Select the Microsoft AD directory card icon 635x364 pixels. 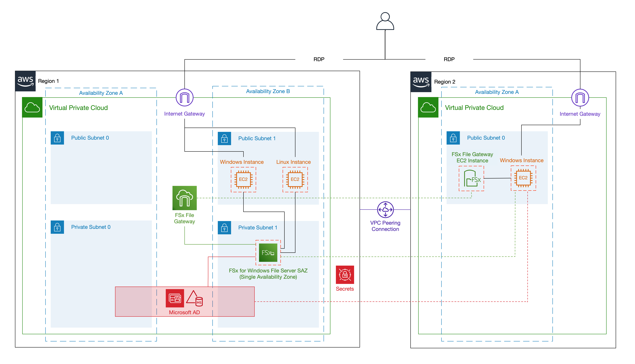point(175,298)
